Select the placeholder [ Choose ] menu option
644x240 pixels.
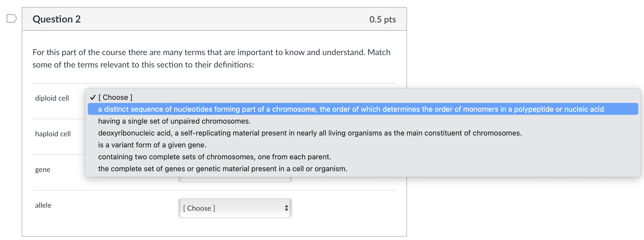click(115, 97)
